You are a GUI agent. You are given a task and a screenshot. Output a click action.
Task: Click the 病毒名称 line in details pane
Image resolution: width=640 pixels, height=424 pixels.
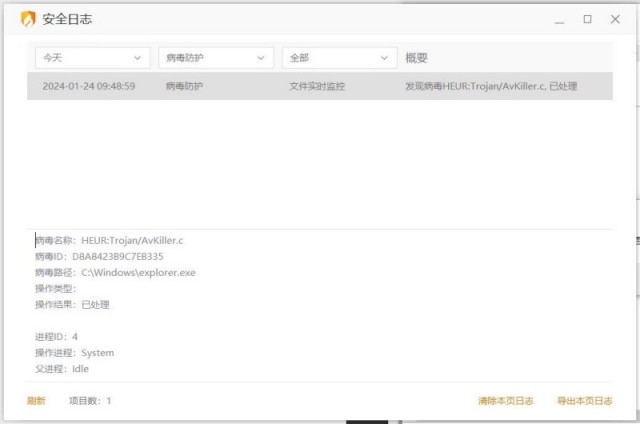(x=109, y=240)
